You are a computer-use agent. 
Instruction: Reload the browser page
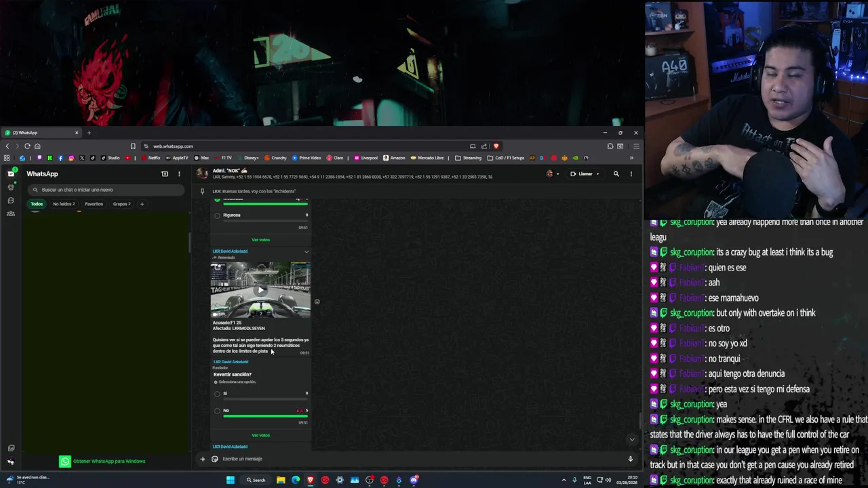27,146
